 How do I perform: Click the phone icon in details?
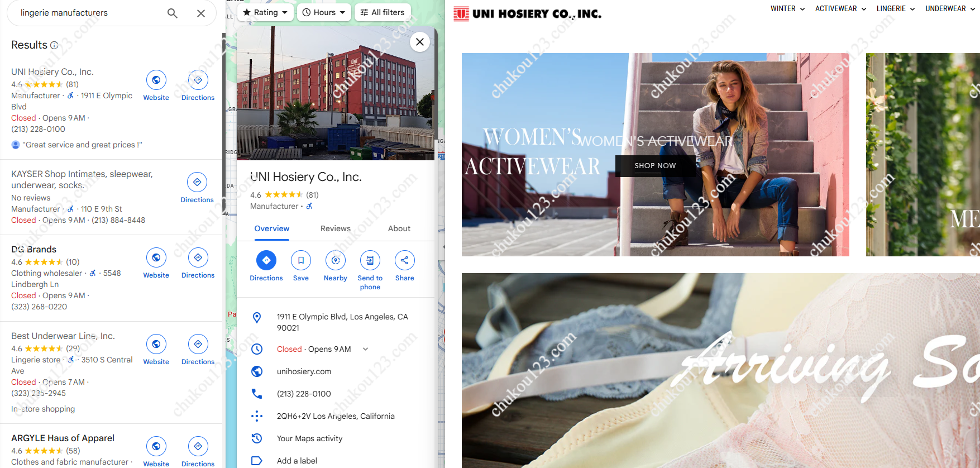pos(257,394)
